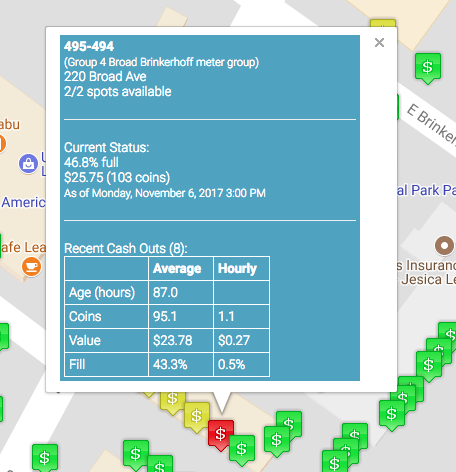The image size is (456, 472).
Task: Click the Value row label
Action: pos(106,341)
